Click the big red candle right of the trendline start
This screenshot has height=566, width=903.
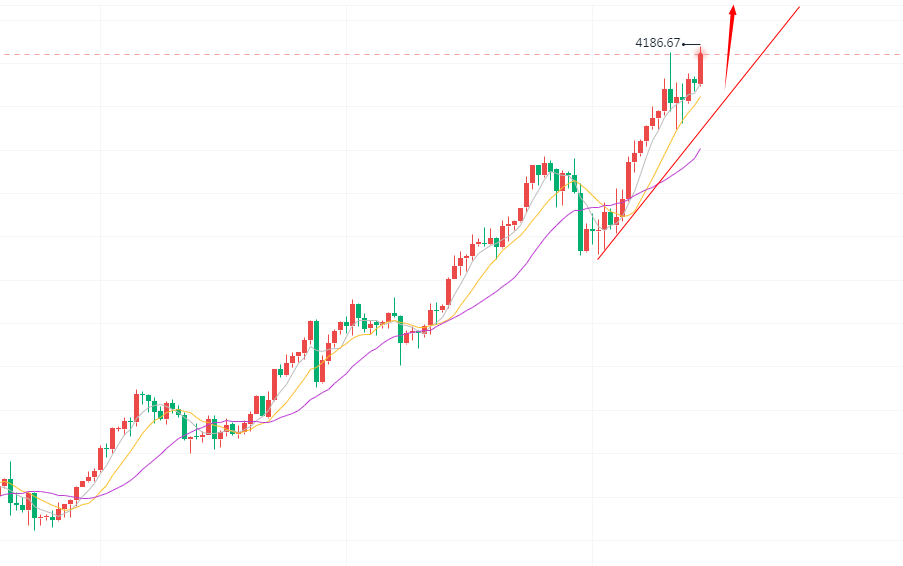[x=628, y=183]
